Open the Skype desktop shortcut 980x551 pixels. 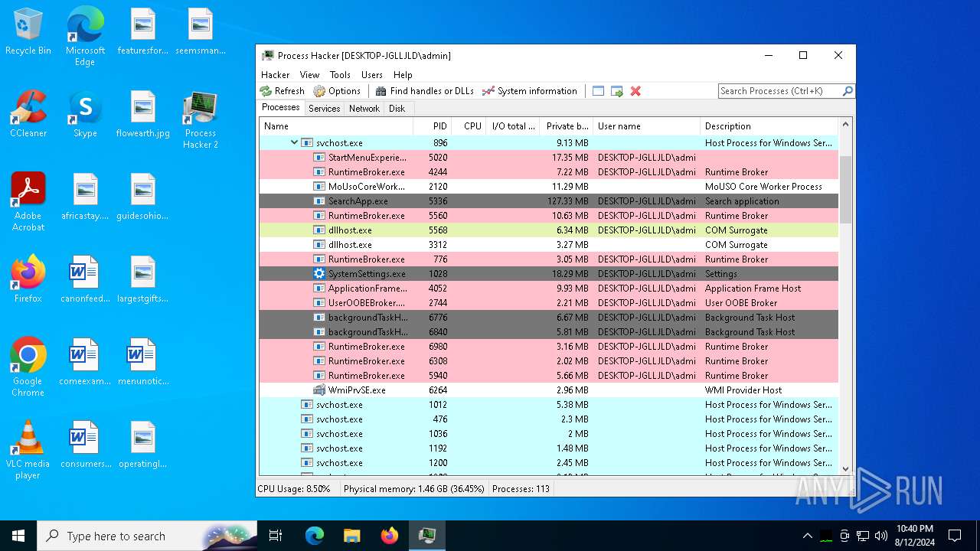(85, 115)
